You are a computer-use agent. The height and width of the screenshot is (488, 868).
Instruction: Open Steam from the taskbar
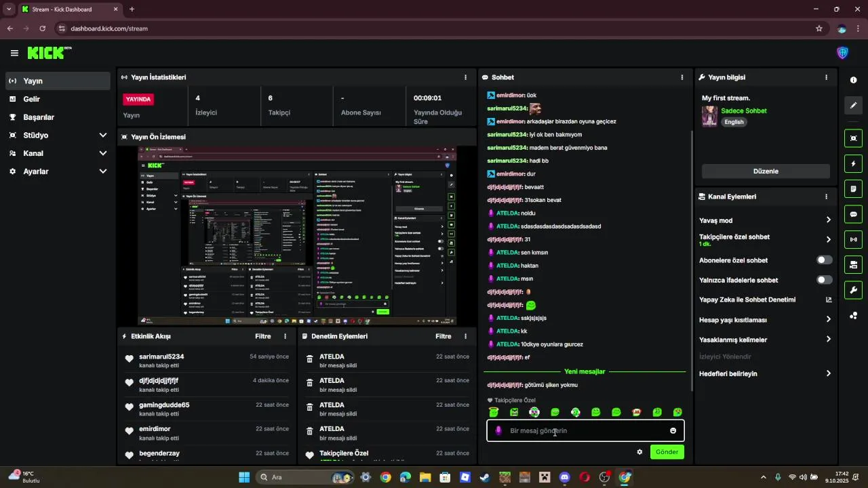484,477
